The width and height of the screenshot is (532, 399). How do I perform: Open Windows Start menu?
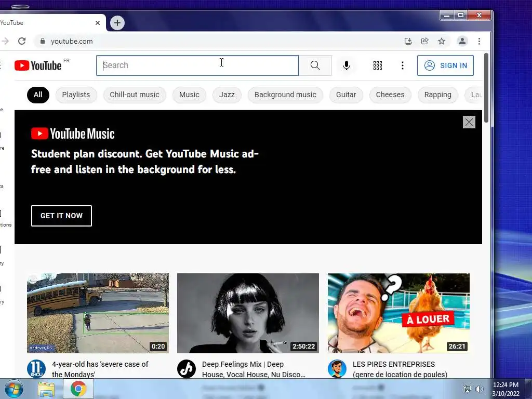(14, 389)
